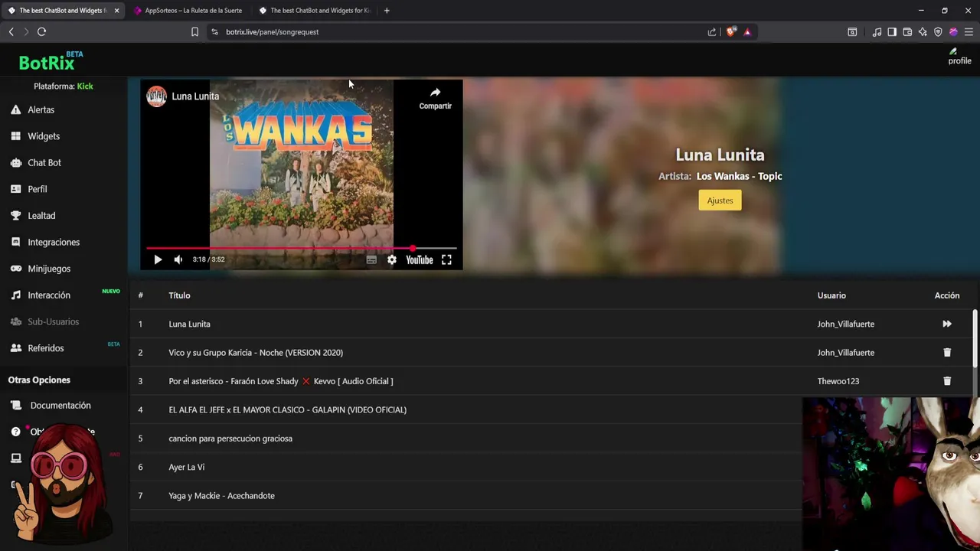The width and height of the screenshot is (980, 551).
Task: Reload the current page
Action: click(x=41, y=31)
